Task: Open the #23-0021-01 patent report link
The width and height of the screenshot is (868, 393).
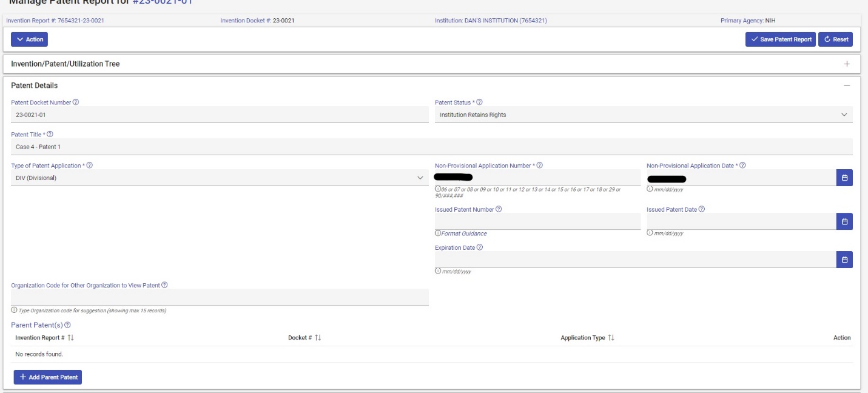Action: [162, 2]
